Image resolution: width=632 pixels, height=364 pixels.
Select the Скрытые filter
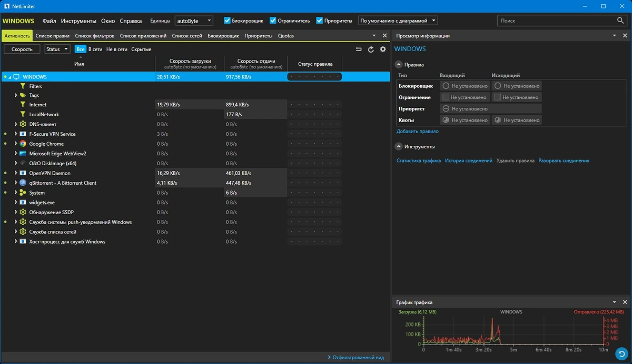[141, 49]
